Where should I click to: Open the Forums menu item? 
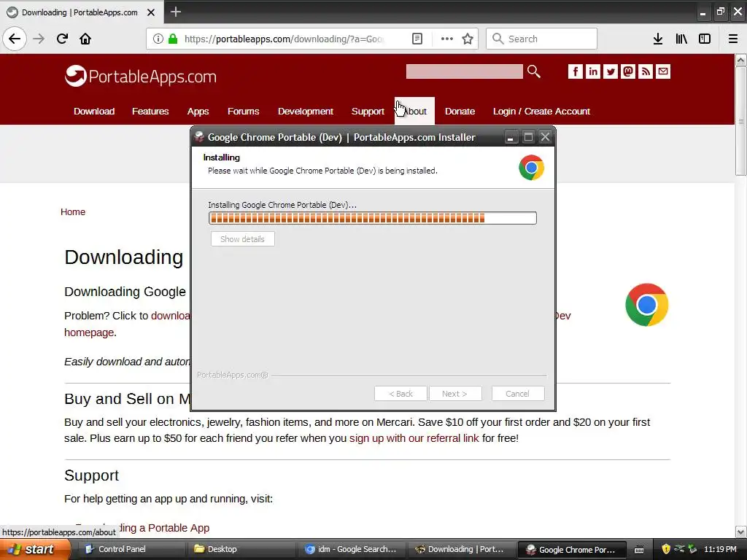[243, 111]
